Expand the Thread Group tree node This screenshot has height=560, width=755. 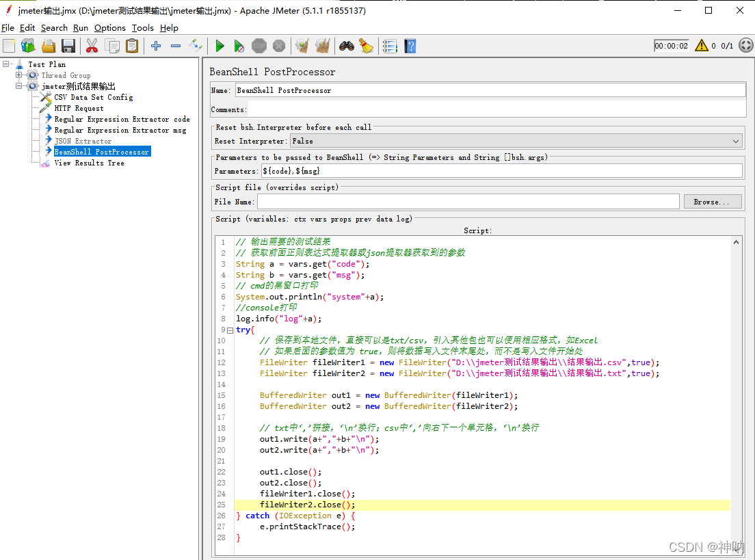click(19, 75)
